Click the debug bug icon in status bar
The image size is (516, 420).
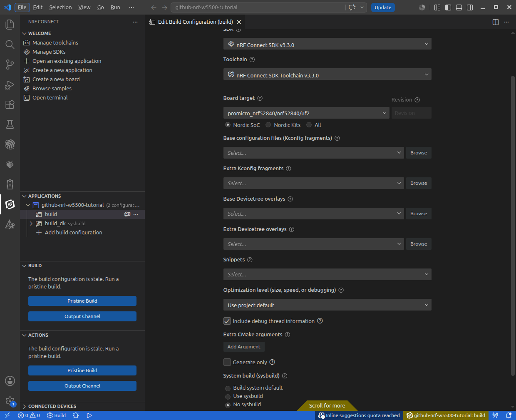76,415
